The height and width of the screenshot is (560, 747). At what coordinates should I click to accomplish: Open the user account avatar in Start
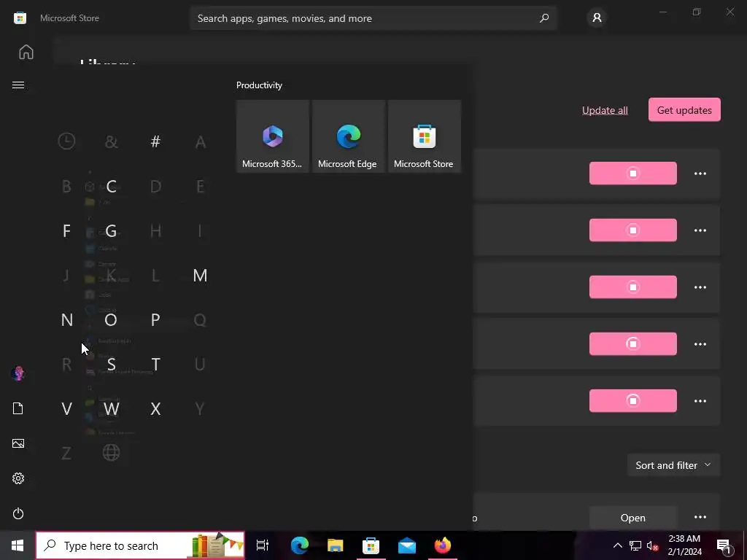(x=18, y=373)
